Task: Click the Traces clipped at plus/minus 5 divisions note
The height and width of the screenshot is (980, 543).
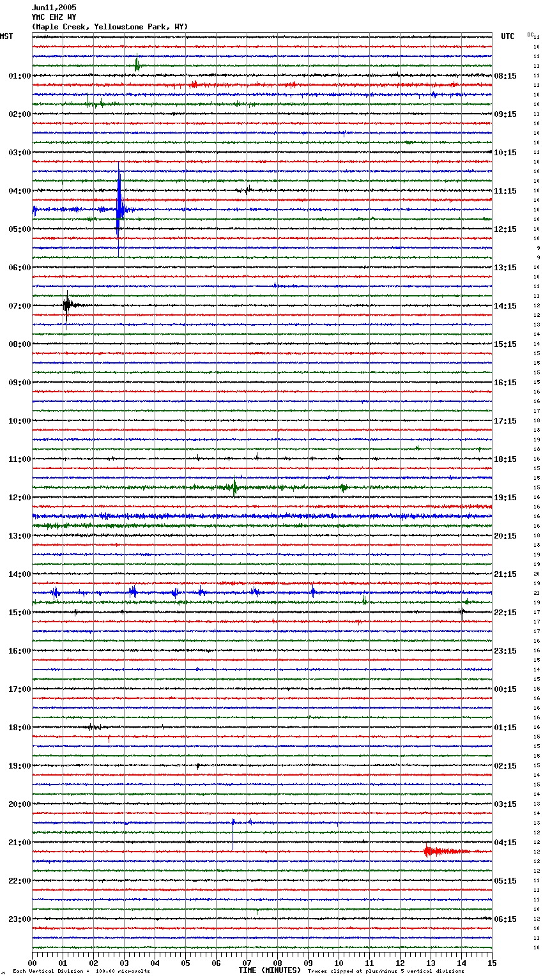Action: 386,971
